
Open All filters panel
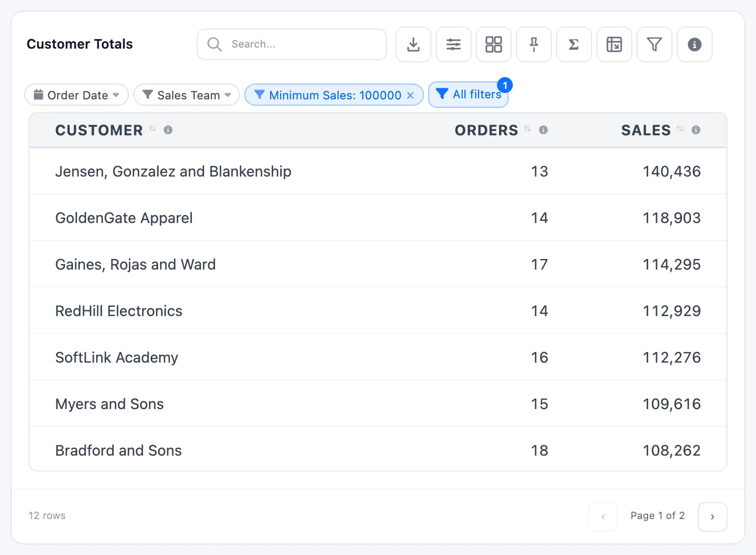(x=468, y=95)
